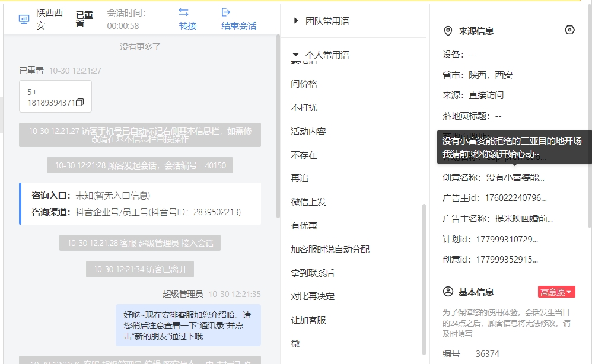Select the 不打扰 quick phrase
This screenshot has width=592, height=364.
click(x=304, y=107)
